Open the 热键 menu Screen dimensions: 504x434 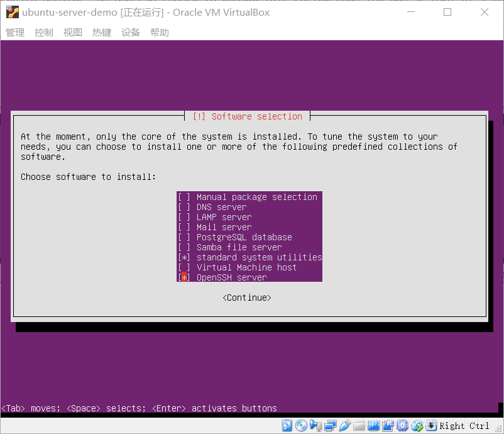click(102, 33)
